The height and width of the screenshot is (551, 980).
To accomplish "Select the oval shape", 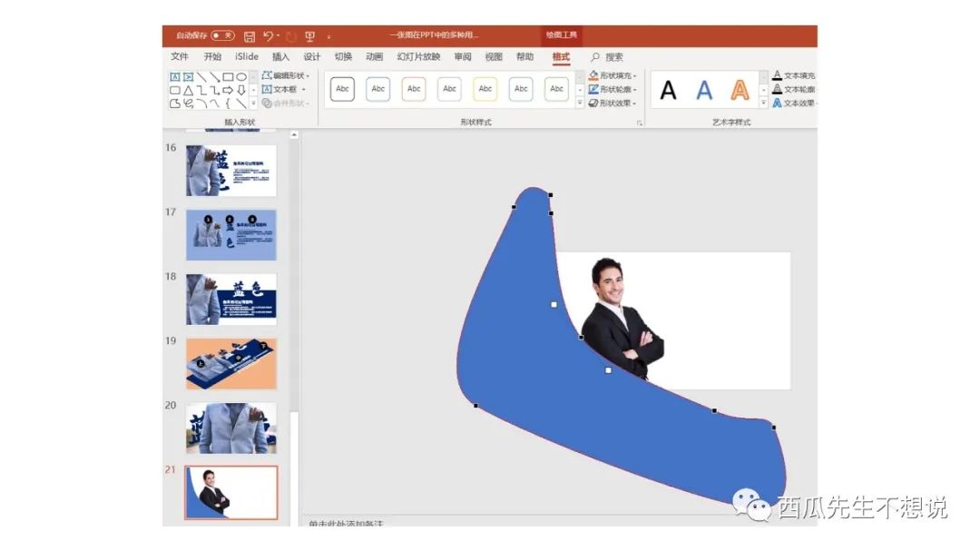I will [x=241, y=77].
